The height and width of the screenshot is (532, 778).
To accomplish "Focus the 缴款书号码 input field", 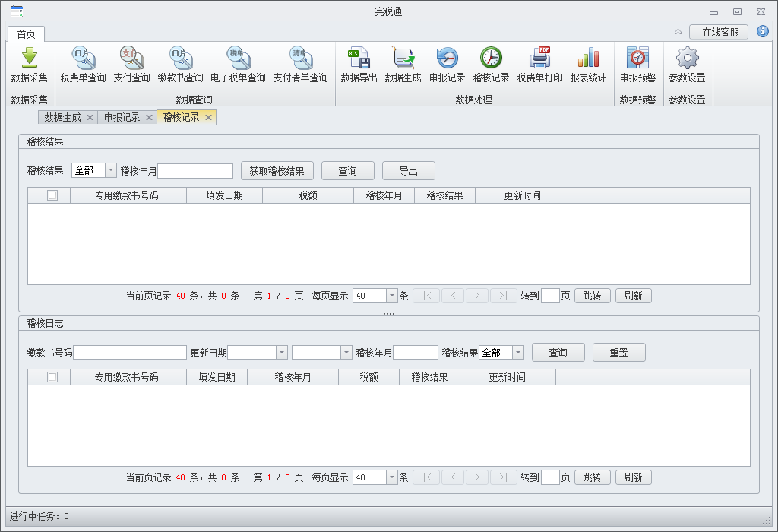I will [130, 353].
